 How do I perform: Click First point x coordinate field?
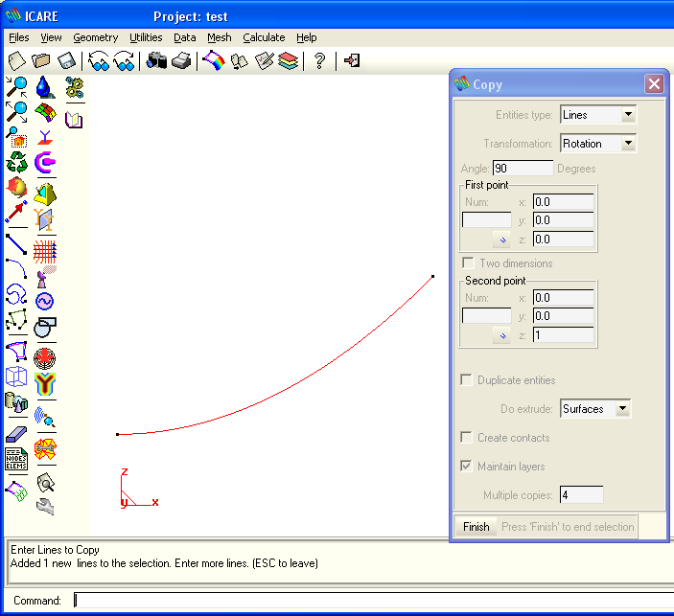point(563,201)
